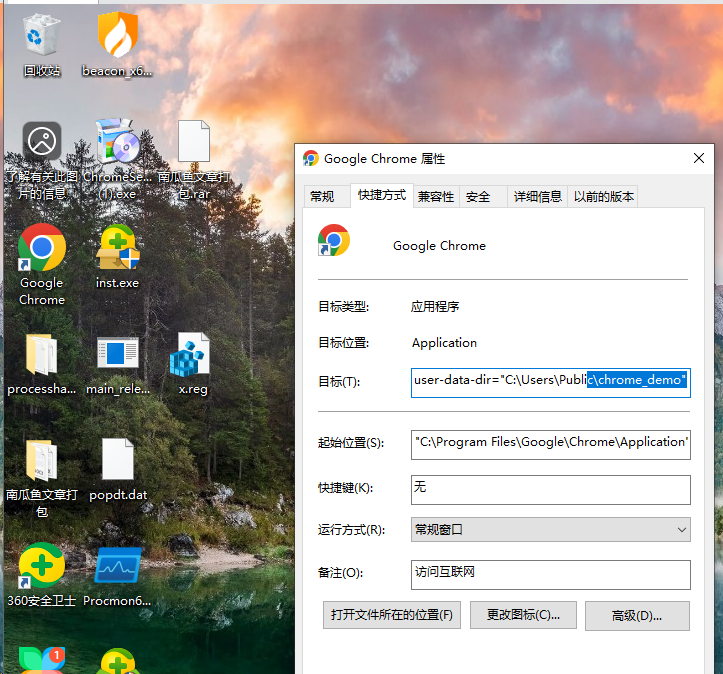723x674 pixels.
Task: Click the 打开文件所在的位置(F) button
Action: point(391,615)
